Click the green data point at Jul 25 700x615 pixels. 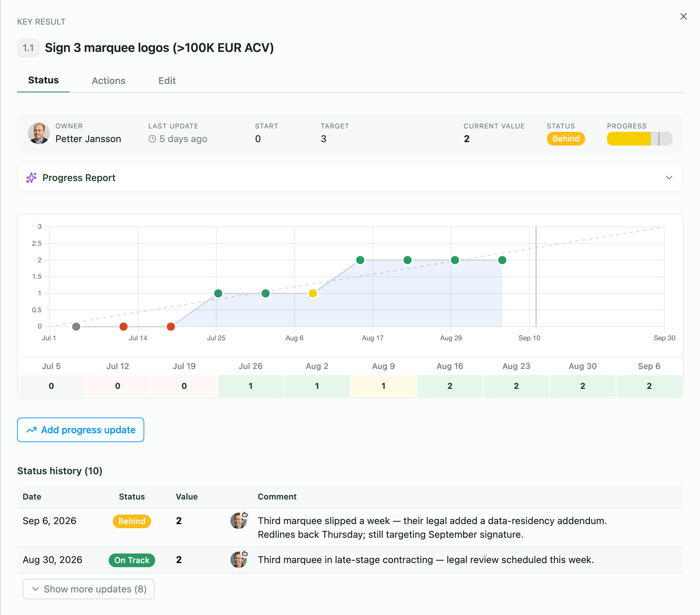(218, 293)
